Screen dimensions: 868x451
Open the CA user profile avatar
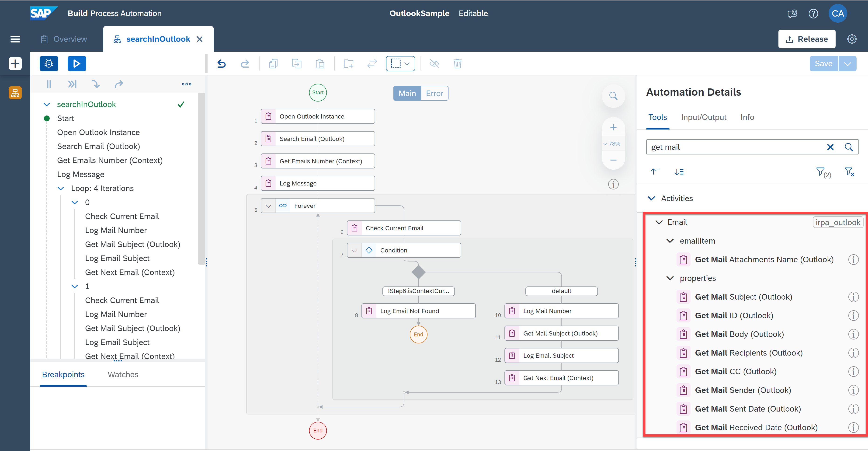tap(838, 14)
